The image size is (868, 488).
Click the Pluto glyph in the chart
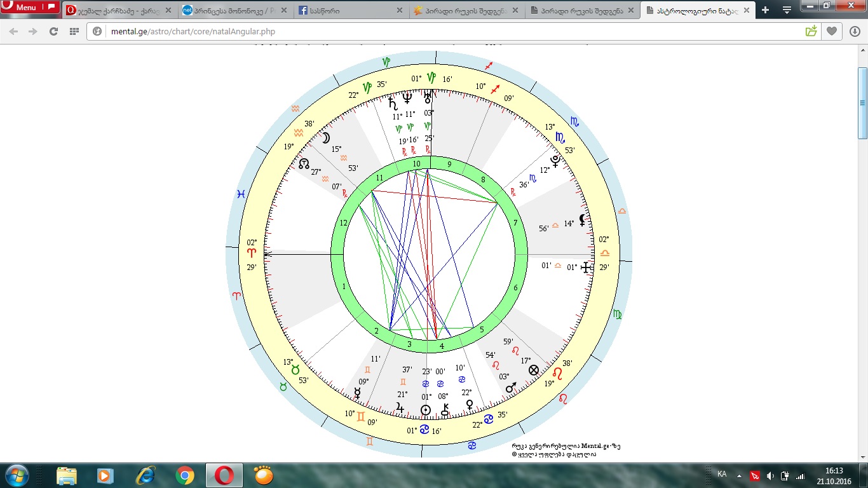[556, 160]
